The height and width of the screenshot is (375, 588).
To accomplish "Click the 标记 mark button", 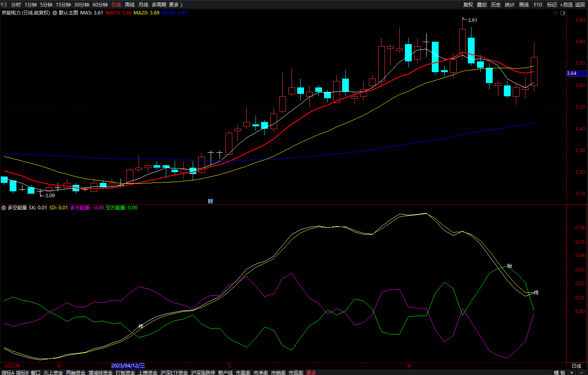I will click(x=552, y=5).
